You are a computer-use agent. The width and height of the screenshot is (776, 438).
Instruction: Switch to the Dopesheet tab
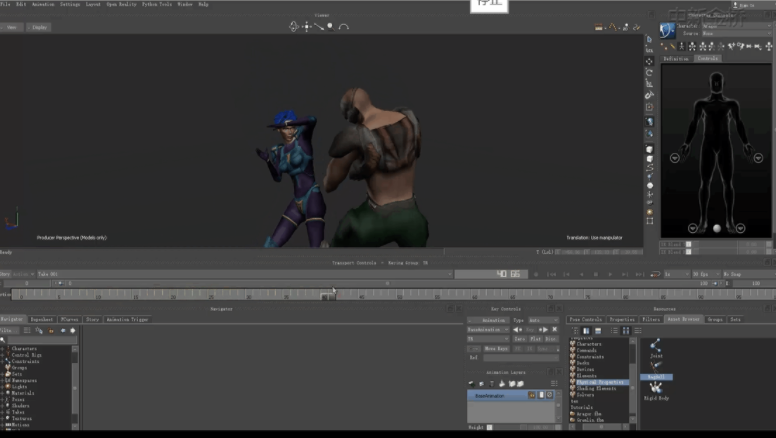42,320
